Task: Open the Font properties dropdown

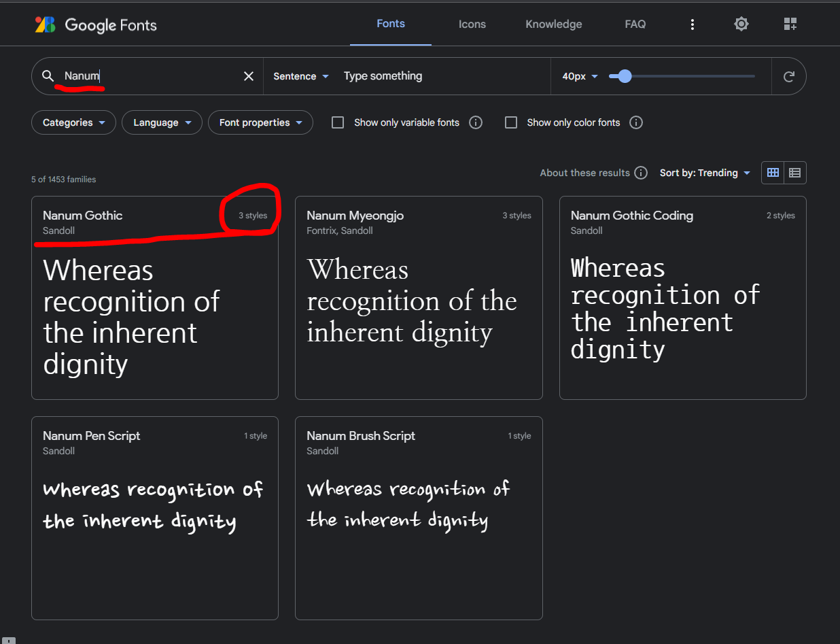Action: [x=260, y=122]
